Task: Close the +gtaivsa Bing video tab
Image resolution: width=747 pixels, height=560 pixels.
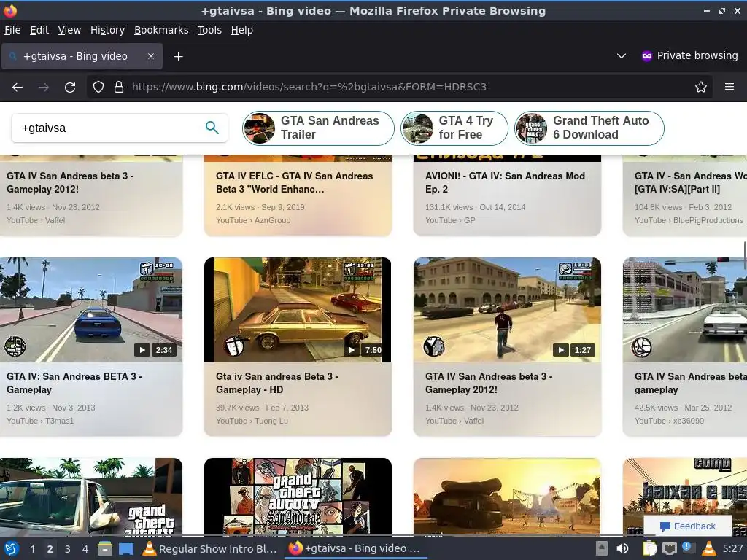Action: (151, 56)
